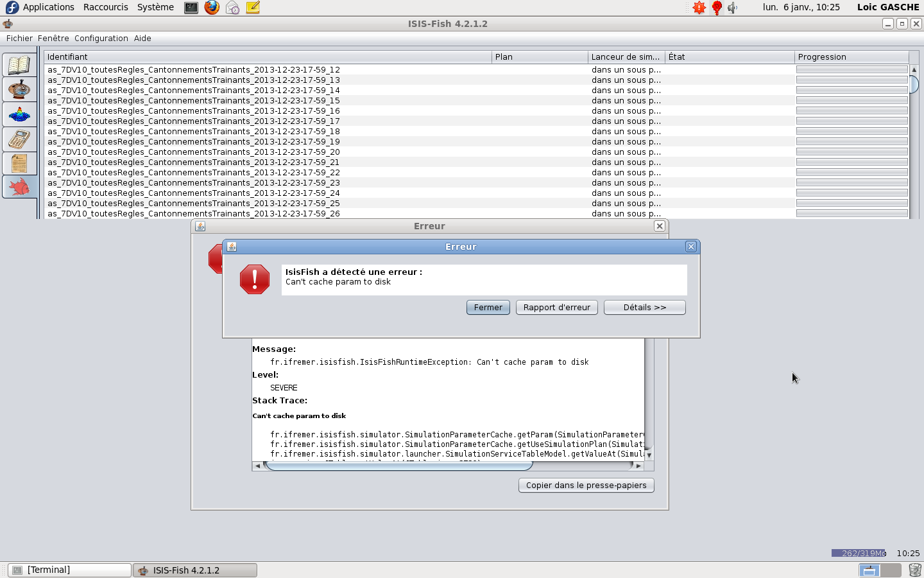The width and height of the screenshot is (924, 578).
Task: Open the yellow note-taking launcher icon
Action: click(253, 8)
